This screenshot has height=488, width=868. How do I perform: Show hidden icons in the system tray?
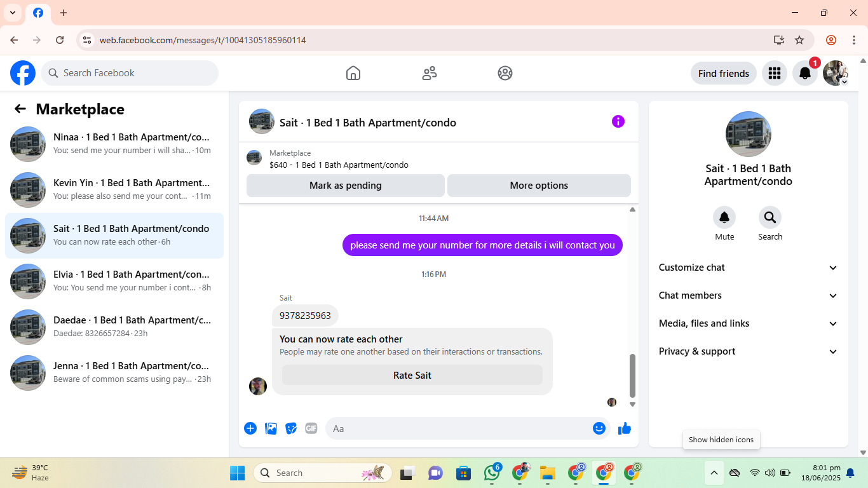pyautogui.click(x=714, y=473)
